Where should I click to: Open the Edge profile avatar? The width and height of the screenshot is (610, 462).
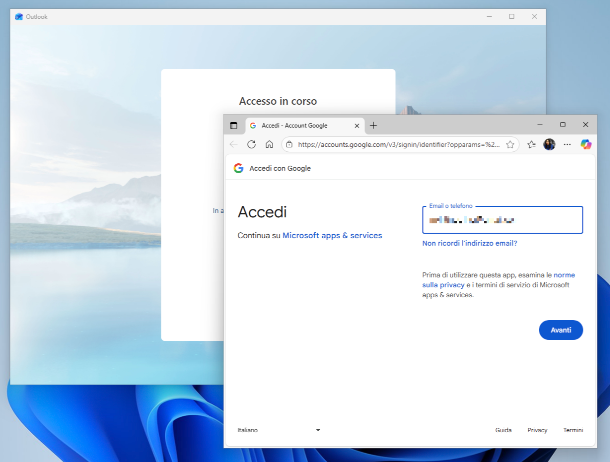pyautogui.click(x=549, y=144)
